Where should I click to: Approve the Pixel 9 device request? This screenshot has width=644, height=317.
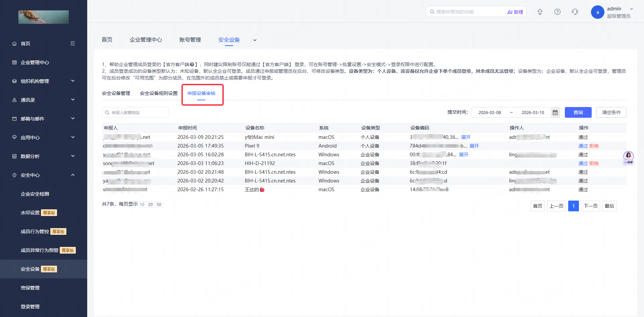click(583, 146)
